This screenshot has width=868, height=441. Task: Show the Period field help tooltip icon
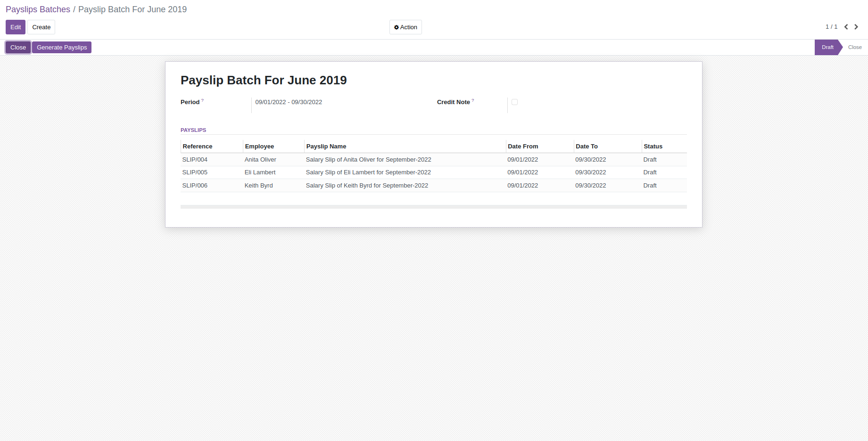pyautogui.click(x=203, y=100)
